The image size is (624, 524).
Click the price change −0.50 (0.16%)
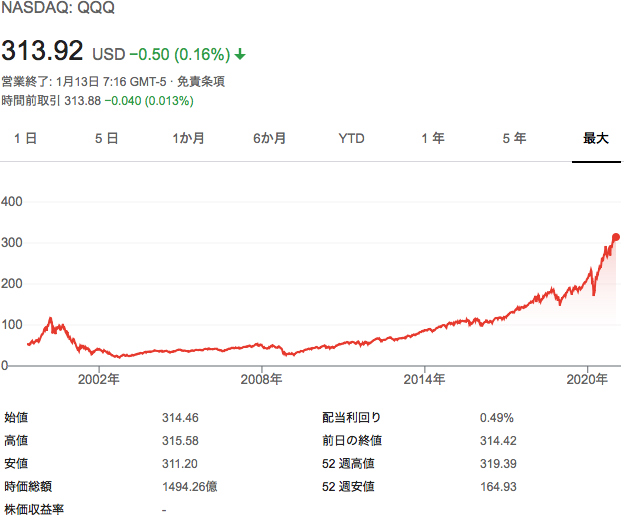180,55
